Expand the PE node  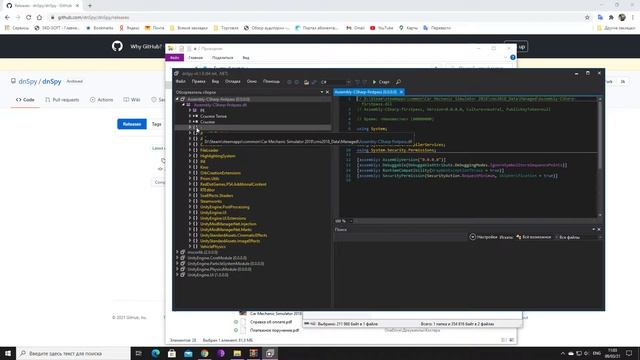click(190, 111)
